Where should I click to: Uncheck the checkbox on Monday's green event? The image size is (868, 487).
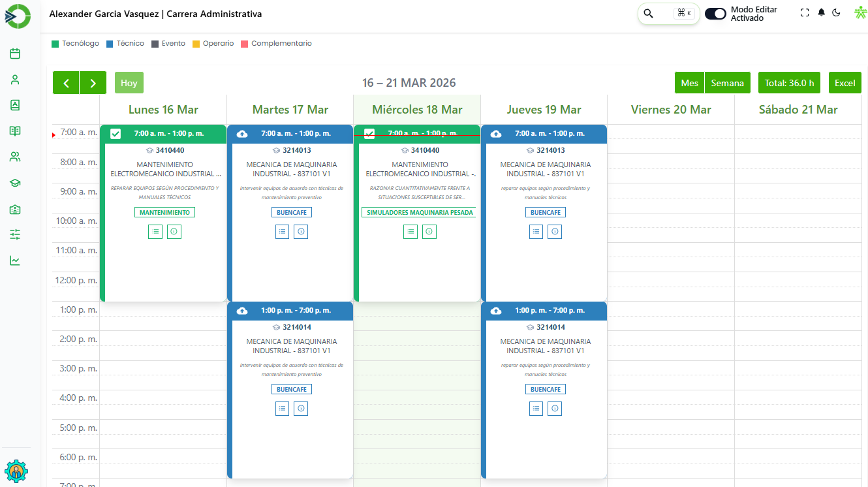(116, 133)
